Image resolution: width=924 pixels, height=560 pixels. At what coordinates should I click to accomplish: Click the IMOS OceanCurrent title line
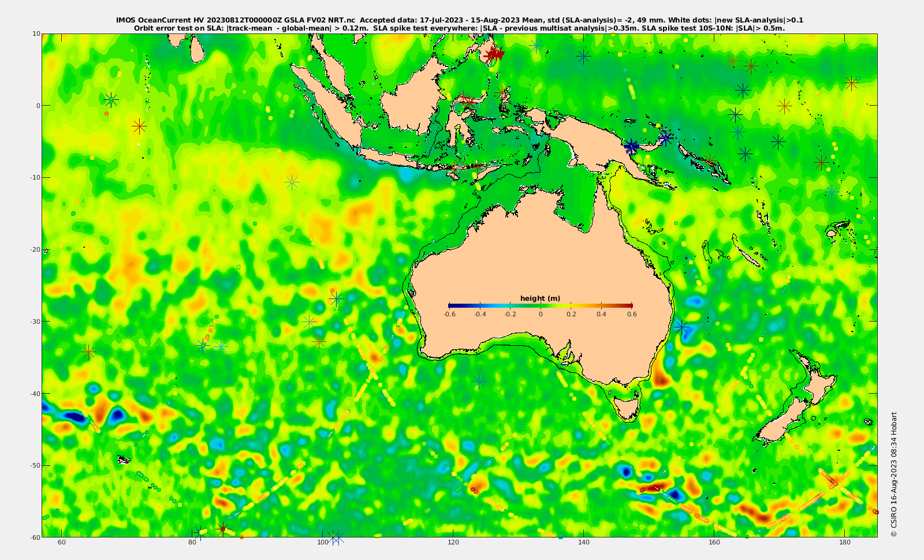pos(459,20)
